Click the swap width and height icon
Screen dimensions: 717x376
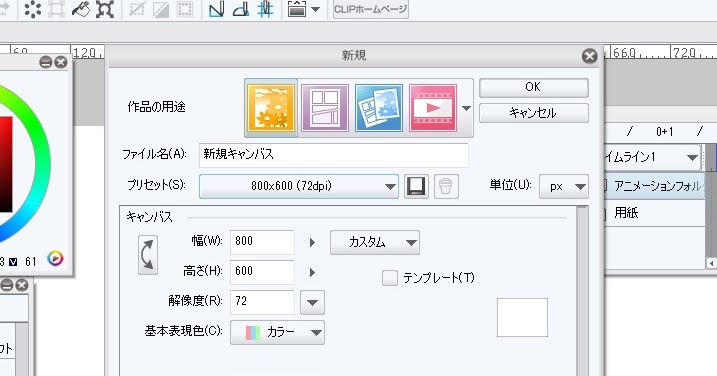tap(148, 255)
